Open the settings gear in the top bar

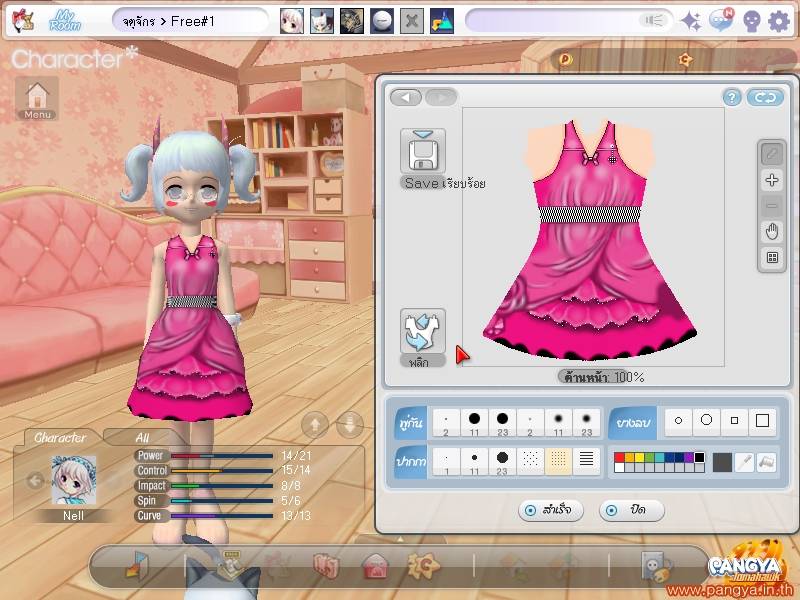coord(779,21)
